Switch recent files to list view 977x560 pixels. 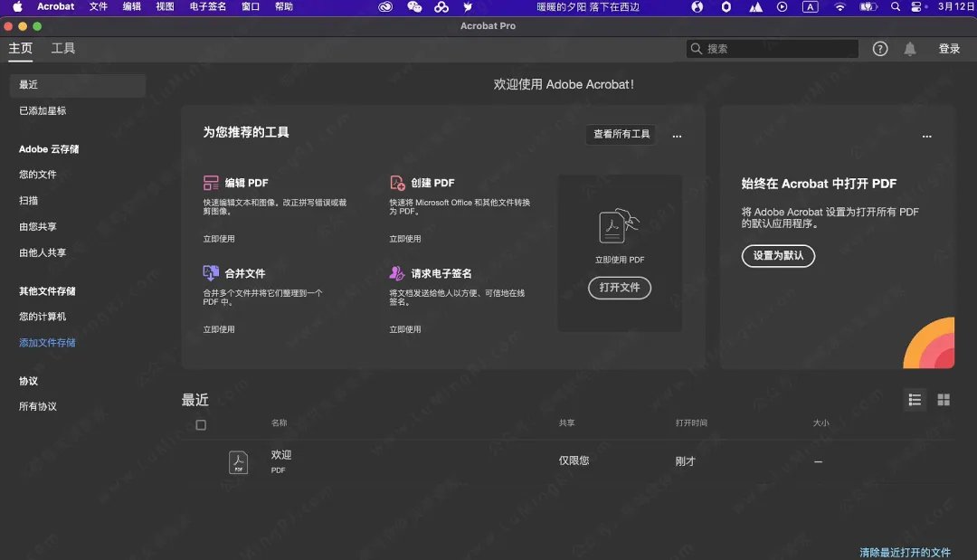[914, 399]
